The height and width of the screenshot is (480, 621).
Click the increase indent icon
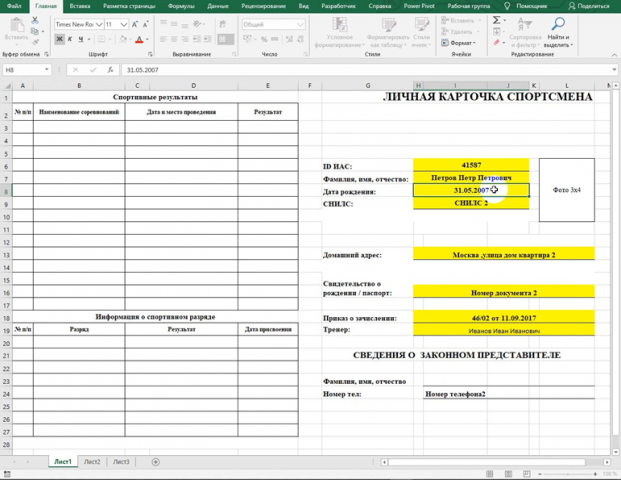pos(208,39)
